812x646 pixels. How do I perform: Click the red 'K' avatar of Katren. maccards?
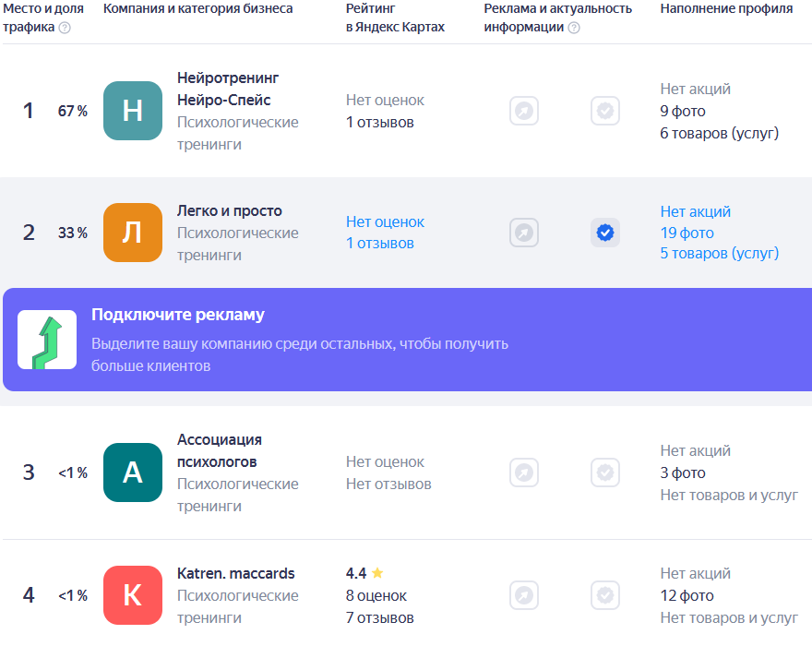click(133, 595)
